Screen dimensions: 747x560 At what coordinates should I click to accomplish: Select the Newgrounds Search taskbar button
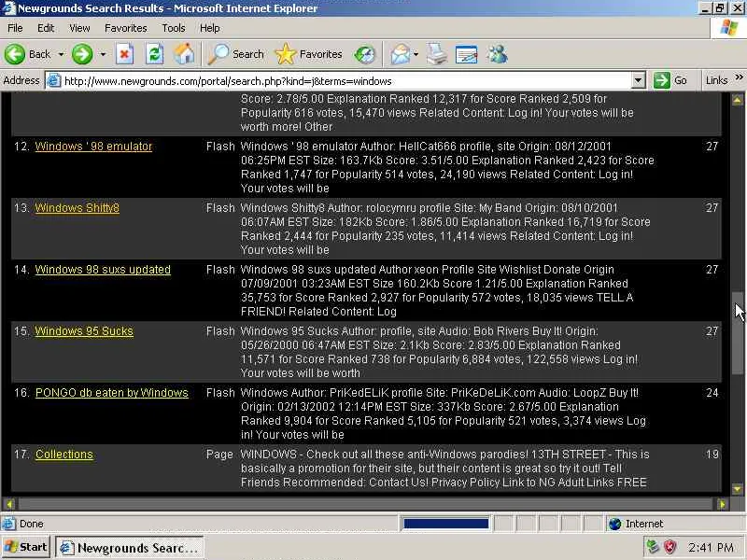point(130,548)
